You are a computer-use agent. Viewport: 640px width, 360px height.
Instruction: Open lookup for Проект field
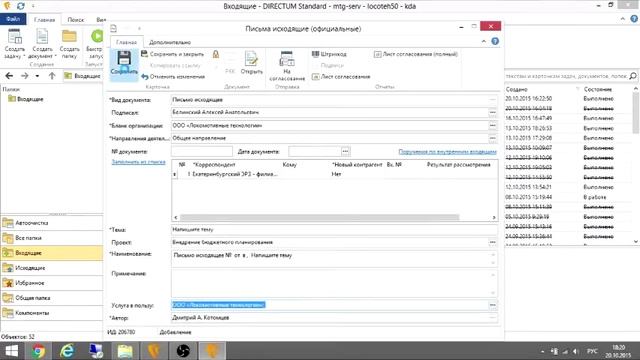pos(493,242)
